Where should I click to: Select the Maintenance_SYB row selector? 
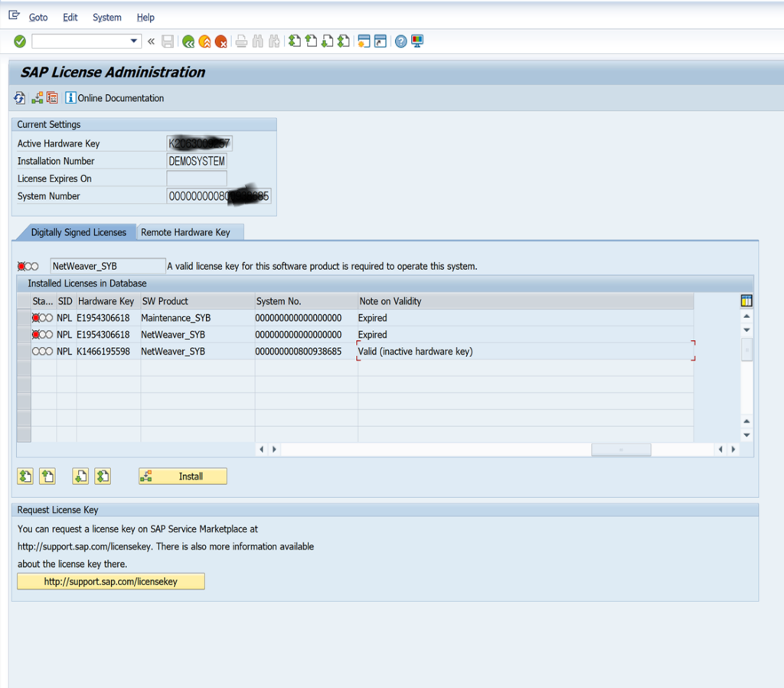coord(24,318)
